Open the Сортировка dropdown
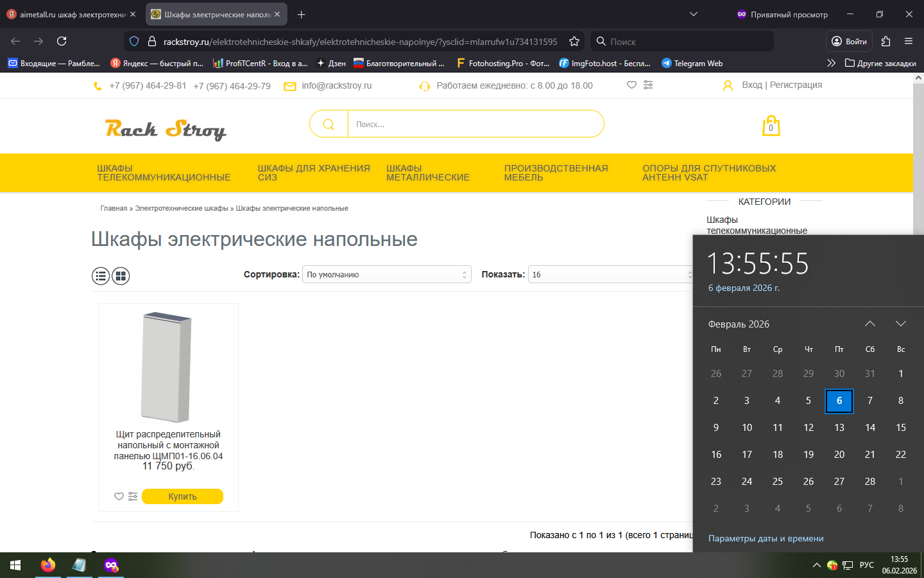This screenshot has height=578, width=924. (x=387, y=274)
